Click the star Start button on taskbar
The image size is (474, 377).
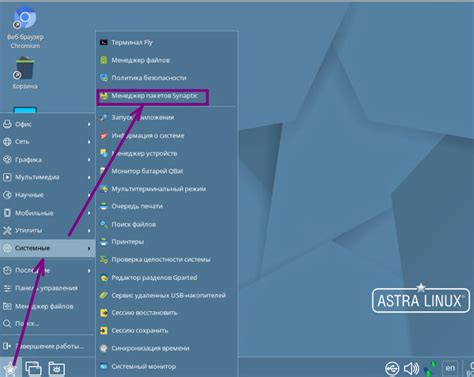click(x=10, y=368)
